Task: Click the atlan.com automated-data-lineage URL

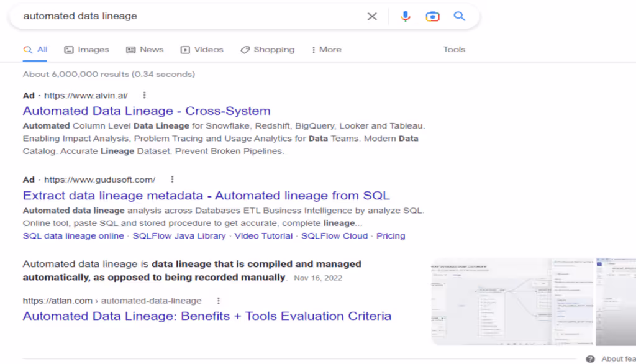Action: (x=112, y=301)
